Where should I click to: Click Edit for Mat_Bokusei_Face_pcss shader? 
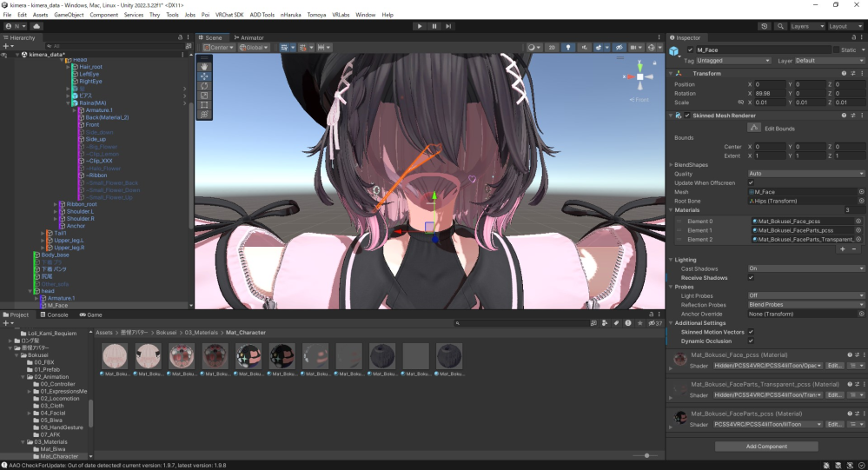(x=834, y=366)
